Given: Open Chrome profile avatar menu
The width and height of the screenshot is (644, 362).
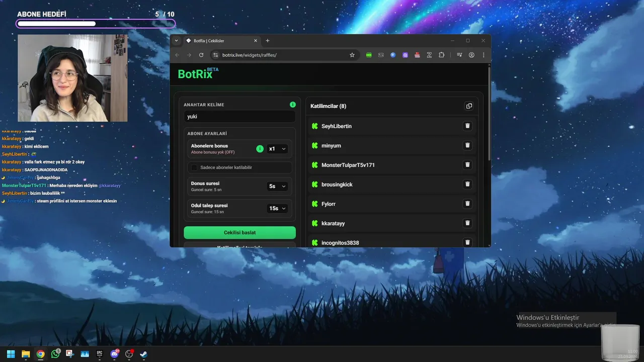Looking at the screenshot, I should click(471, 55).
